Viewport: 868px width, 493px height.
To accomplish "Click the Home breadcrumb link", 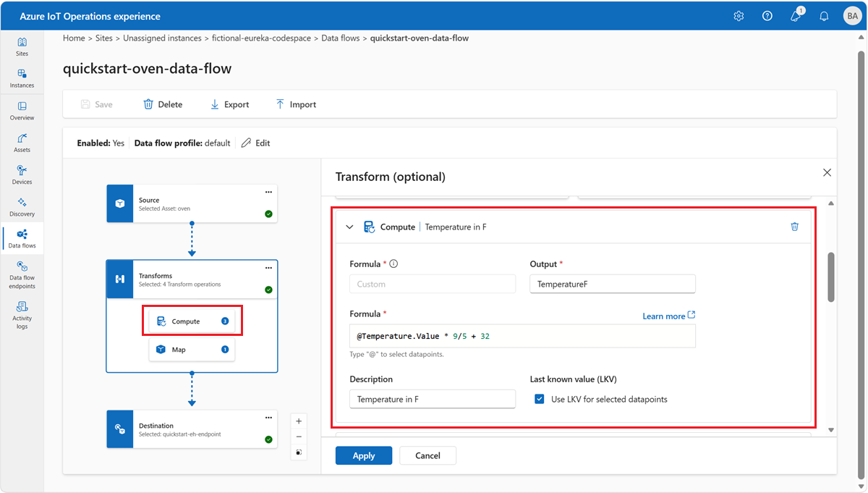I will coord(74,38).
